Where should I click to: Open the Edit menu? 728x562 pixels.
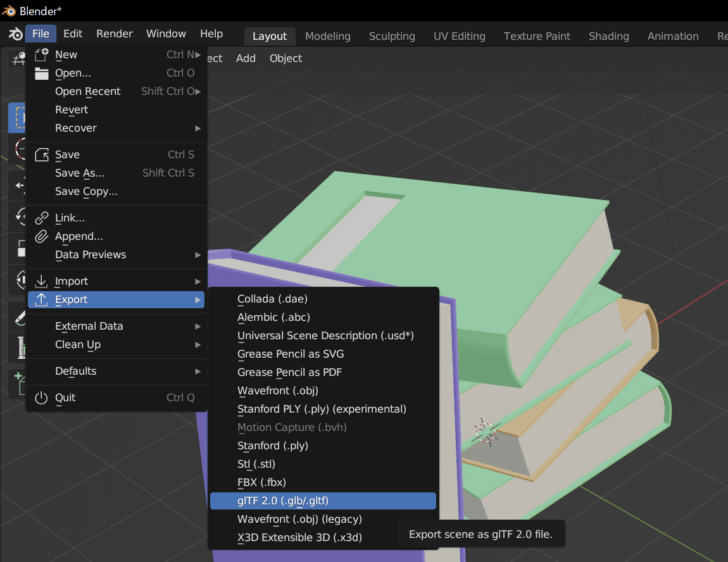pyautogui.click(x=73, y=34)
